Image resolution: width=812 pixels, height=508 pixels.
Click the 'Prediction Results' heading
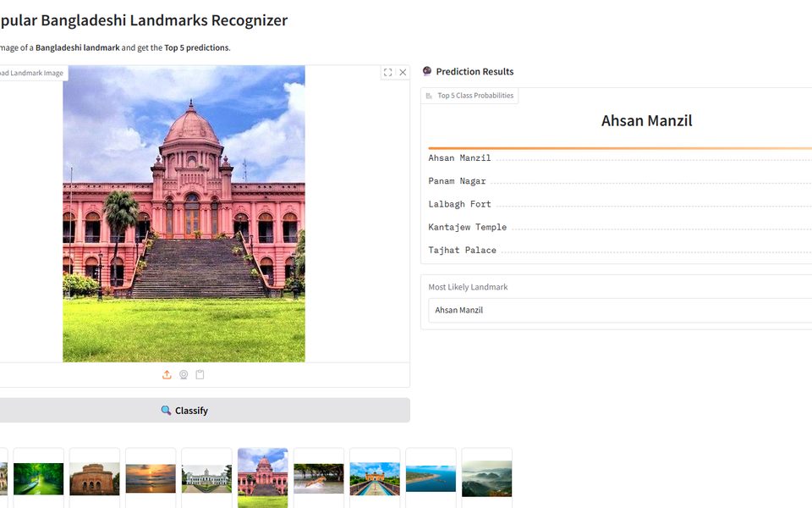[475, 71]
